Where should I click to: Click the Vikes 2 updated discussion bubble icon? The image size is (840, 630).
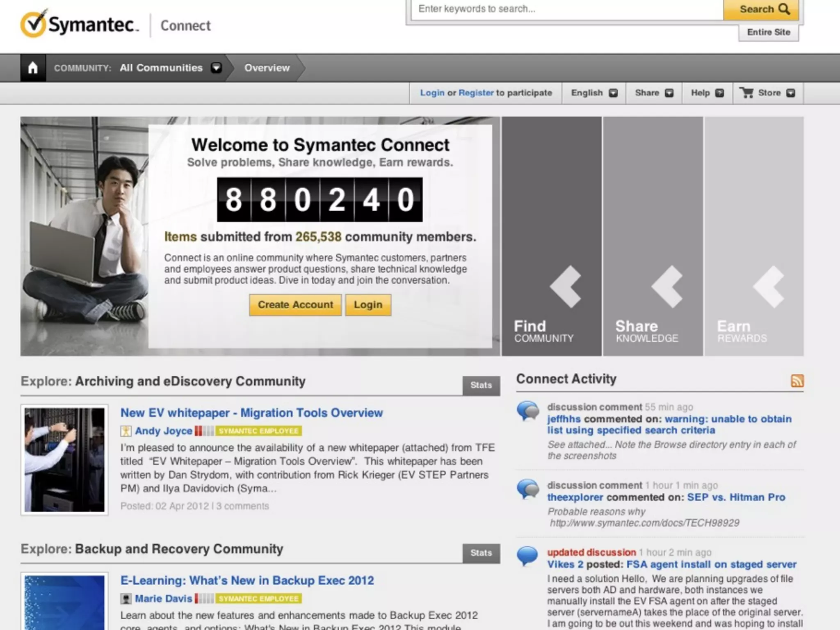click(x=527, y=556)
